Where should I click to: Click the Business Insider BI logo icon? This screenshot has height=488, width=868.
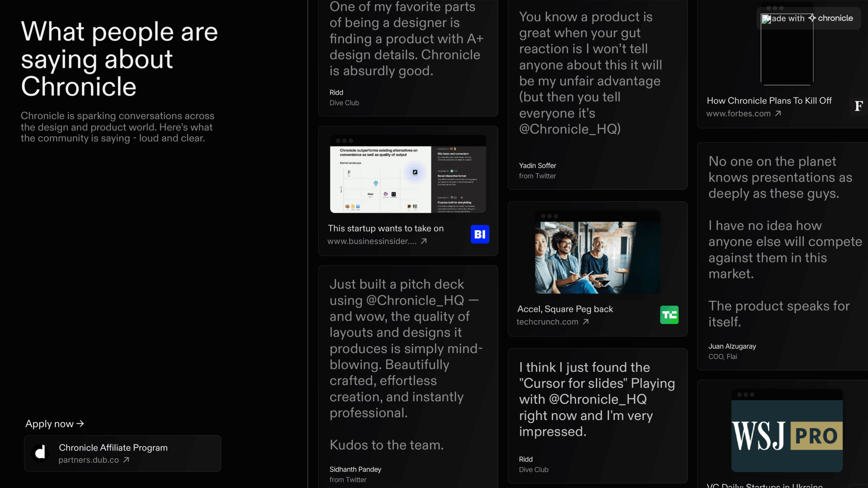click(x=480, y=234)
